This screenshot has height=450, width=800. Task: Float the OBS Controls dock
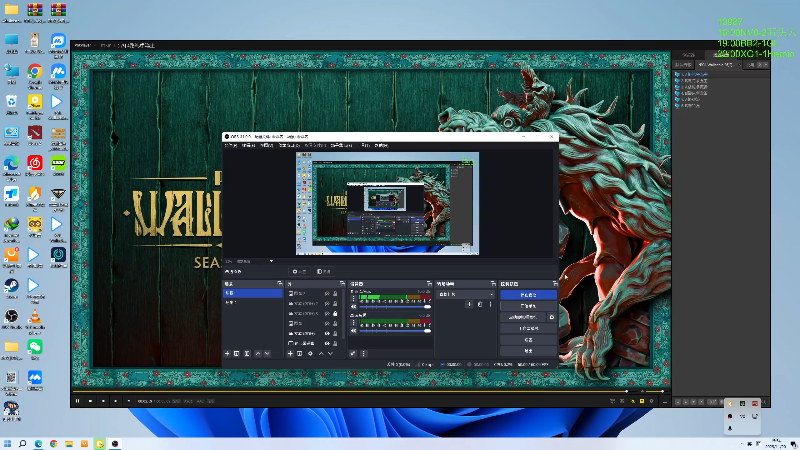click(x=555, y=284)
